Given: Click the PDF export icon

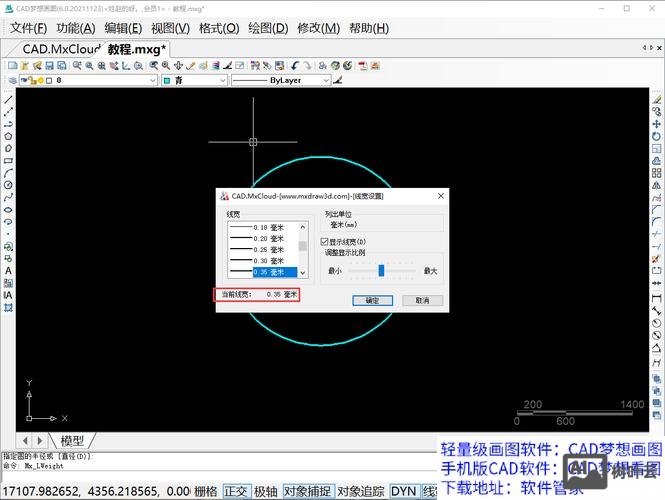Looking at the screenshot, I should tap(363, 66).
